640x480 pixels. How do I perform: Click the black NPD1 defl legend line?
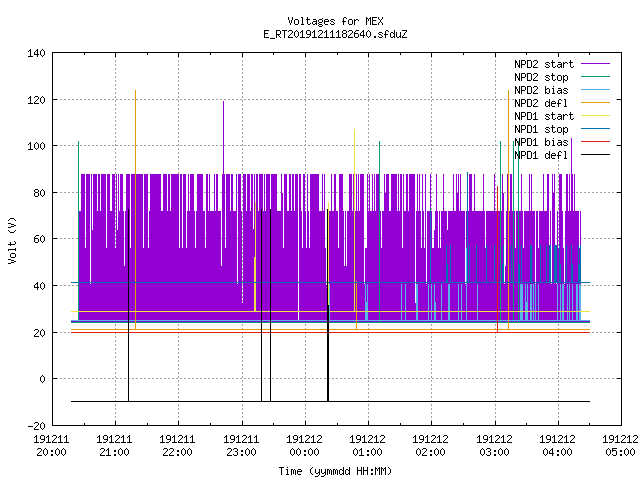tap(596, 155)
